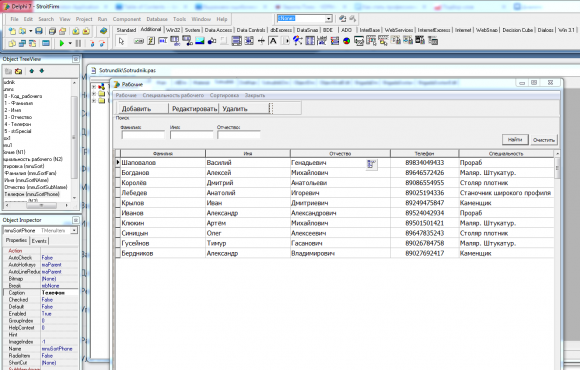Image resolution: width=580 pixels, height=370 pixels.
Task: Click the Фамилия search input field
Action: [143, 135]
